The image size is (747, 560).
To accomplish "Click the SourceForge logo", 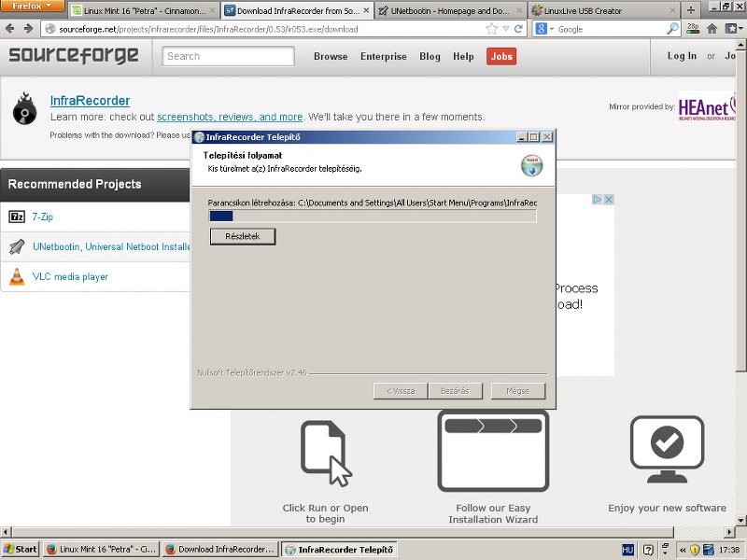I will tap(74, 56).
